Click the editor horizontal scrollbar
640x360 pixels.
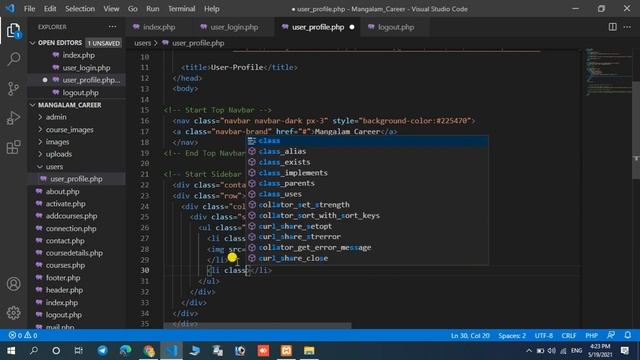click(257, 326)
